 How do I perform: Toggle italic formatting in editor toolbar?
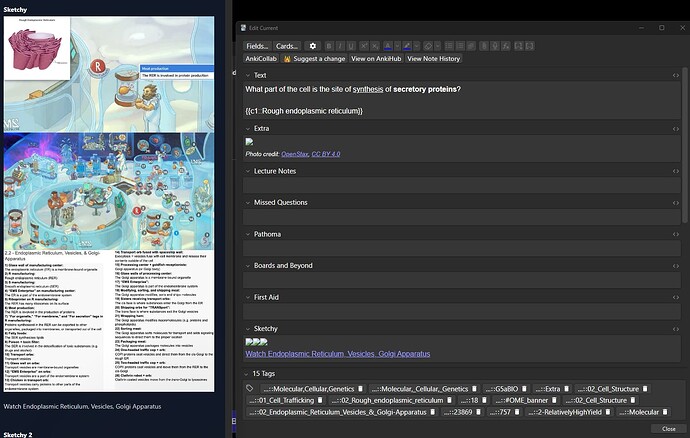pyautogui.click(x=340, y=46)
